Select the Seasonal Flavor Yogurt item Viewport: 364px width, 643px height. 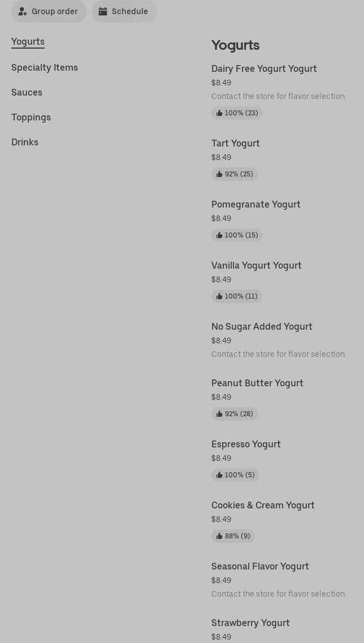[260, 566]
